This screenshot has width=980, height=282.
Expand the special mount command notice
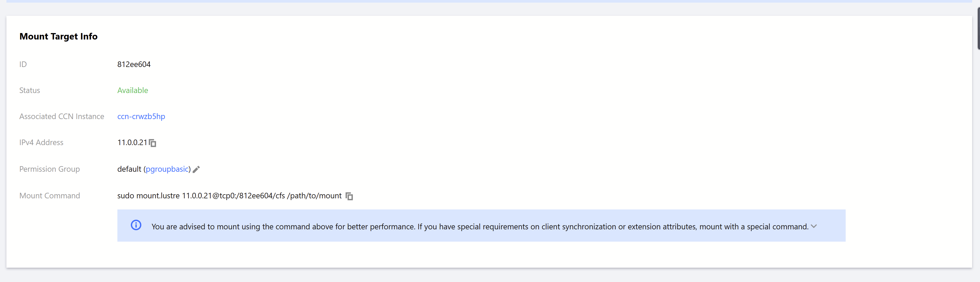(x=814, y=226)
